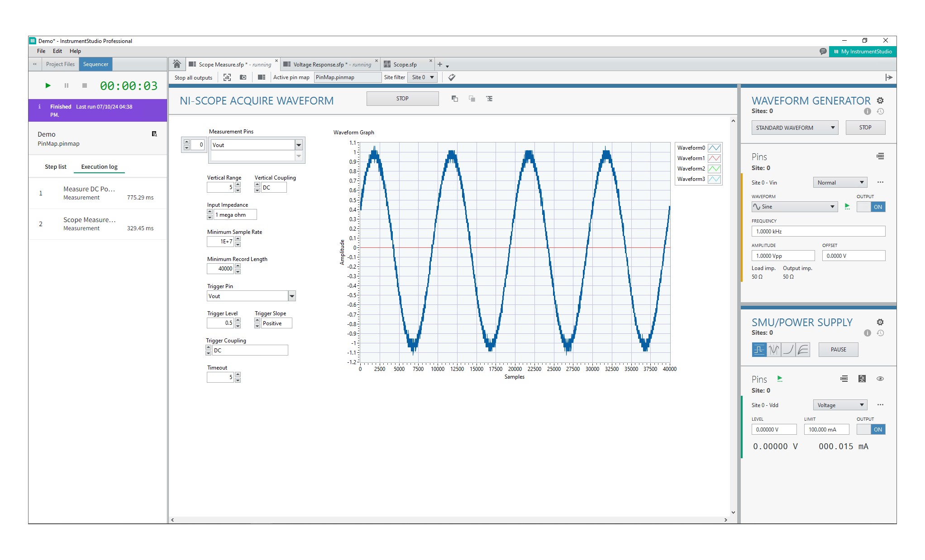Click the eye visibility icon in SMU Pins panel

tap(881, 379)
